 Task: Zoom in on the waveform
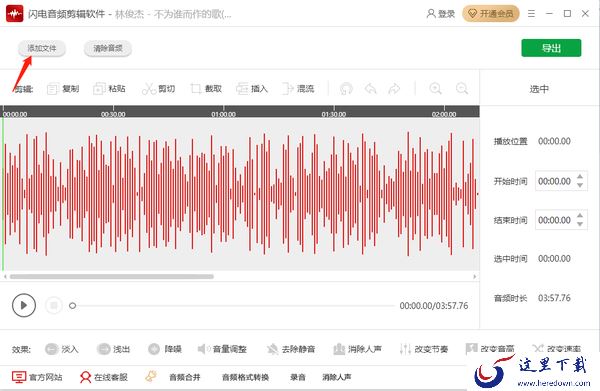[x=435, y=89]
